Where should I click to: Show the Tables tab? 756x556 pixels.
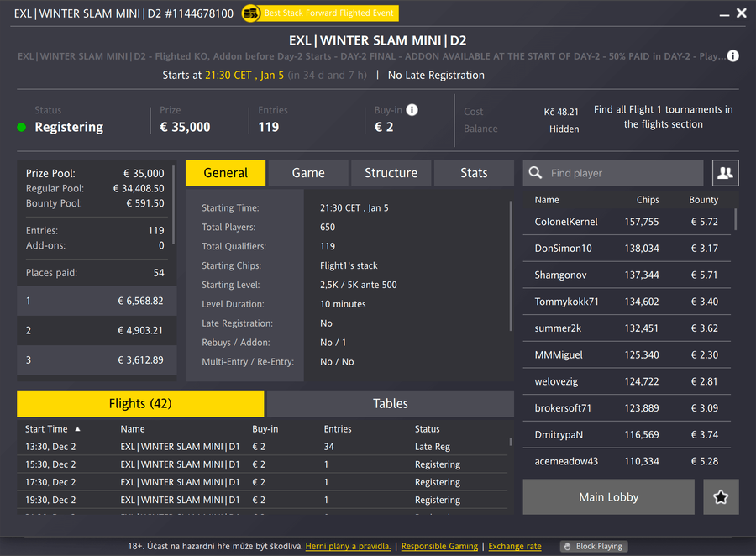point(391,404)
